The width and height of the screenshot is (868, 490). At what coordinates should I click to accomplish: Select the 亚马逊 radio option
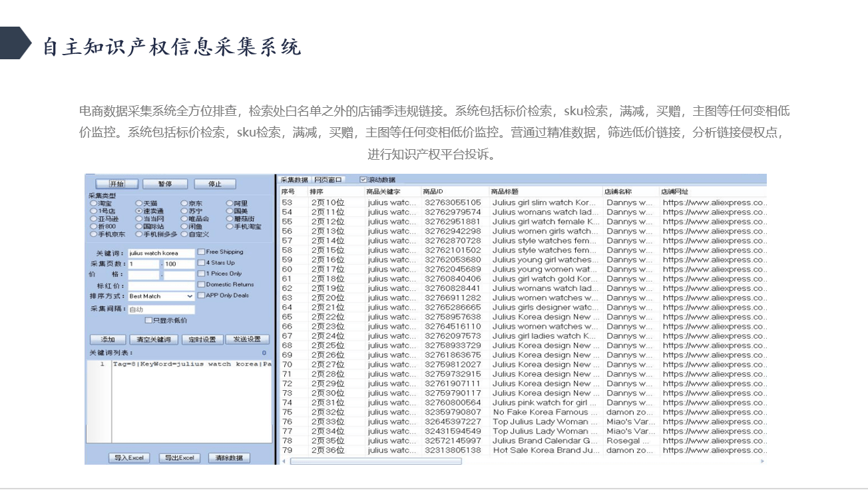pos(93,218)
